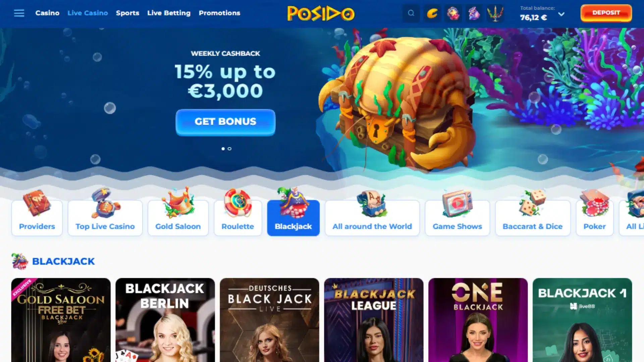Image resolution: width=644 pixels, height=362 pixels.
Task: Select the Roulette lifebuoy category
Action: [238, 218]
